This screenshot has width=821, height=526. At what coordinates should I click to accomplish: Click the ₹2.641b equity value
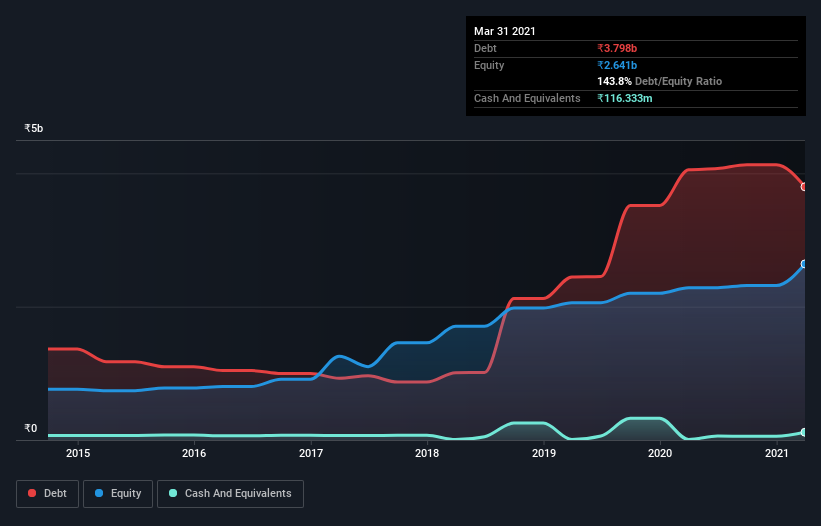[x=617, y=65]
